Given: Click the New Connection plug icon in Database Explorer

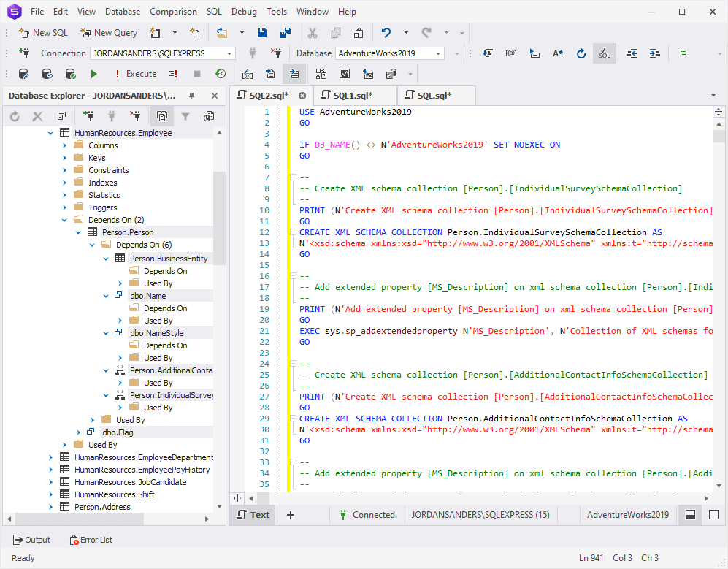Looking at the screenshot, I should (x=88, y=116).
